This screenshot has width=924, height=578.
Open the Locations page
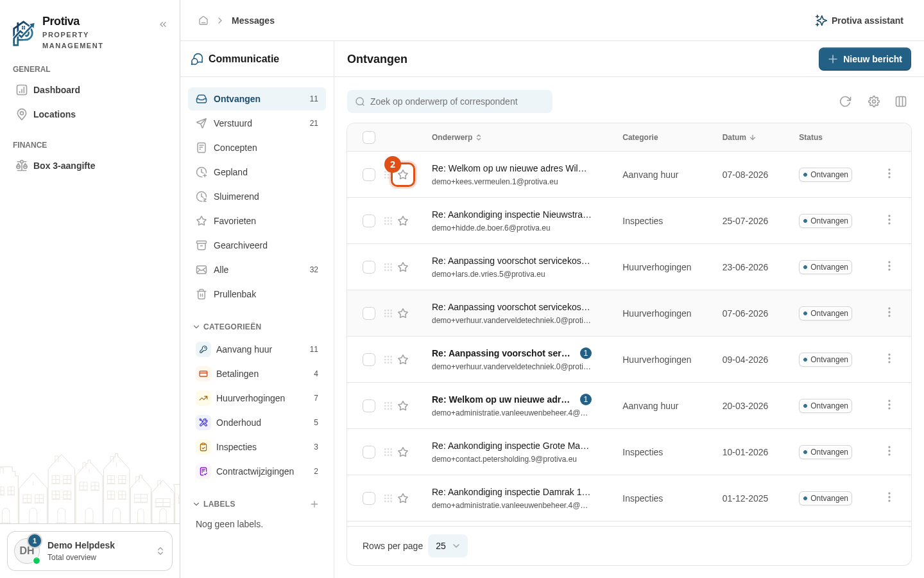(x=90, y=114)
